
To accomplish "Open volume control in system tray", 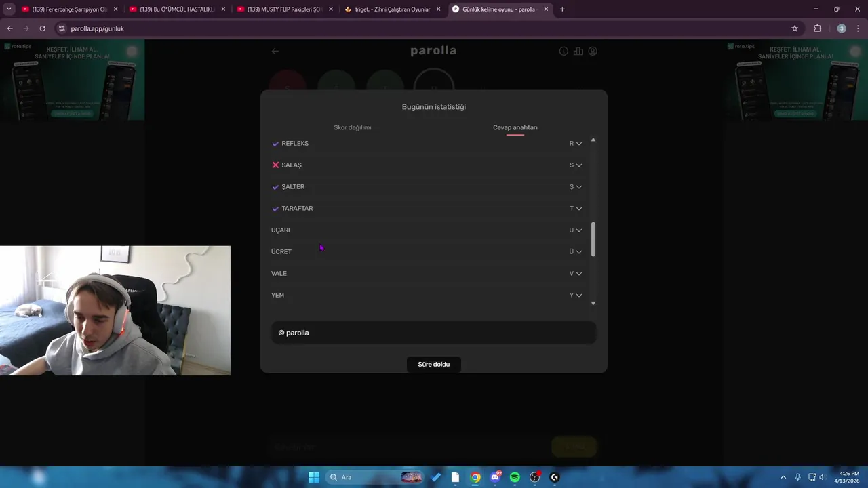I will 822,477.
